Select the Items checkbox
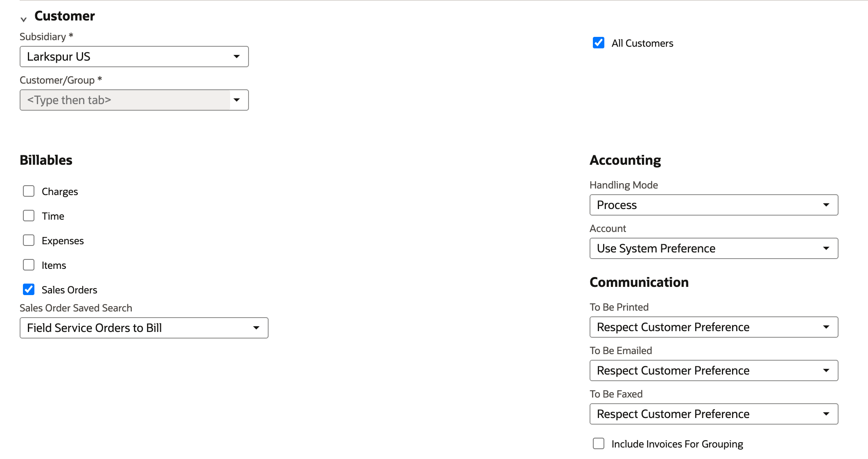 tap(29, 265)
